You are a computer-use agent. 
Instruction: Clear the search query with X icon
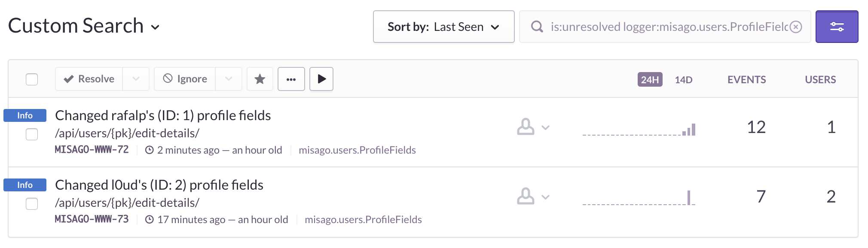[x=796, y=27]
